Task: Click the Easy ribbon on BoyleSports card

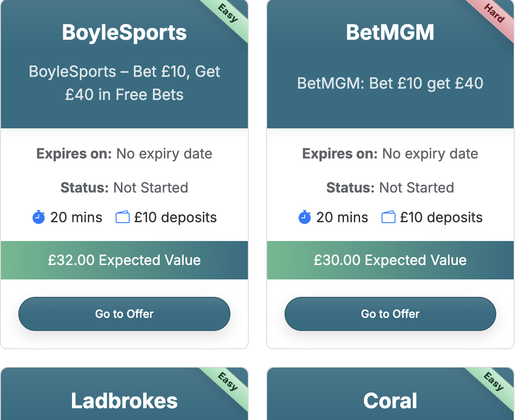Action: tap(228, 14)
